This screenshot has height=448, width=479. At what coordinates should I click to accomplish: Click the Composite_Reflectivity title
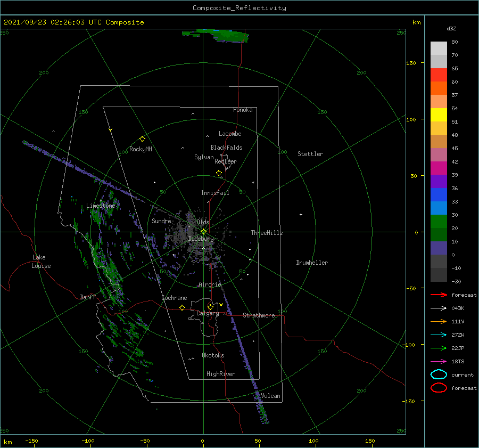240,8
